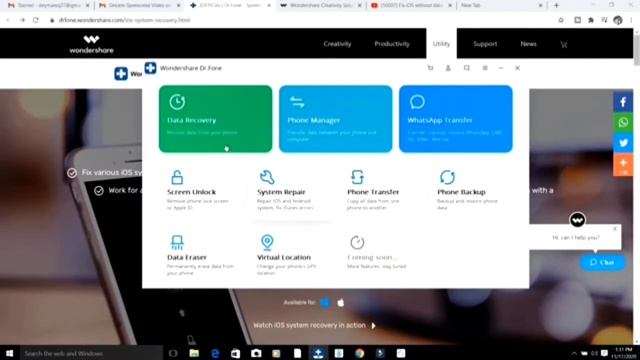Reload the page in the browser

click(x=36, y=20)
